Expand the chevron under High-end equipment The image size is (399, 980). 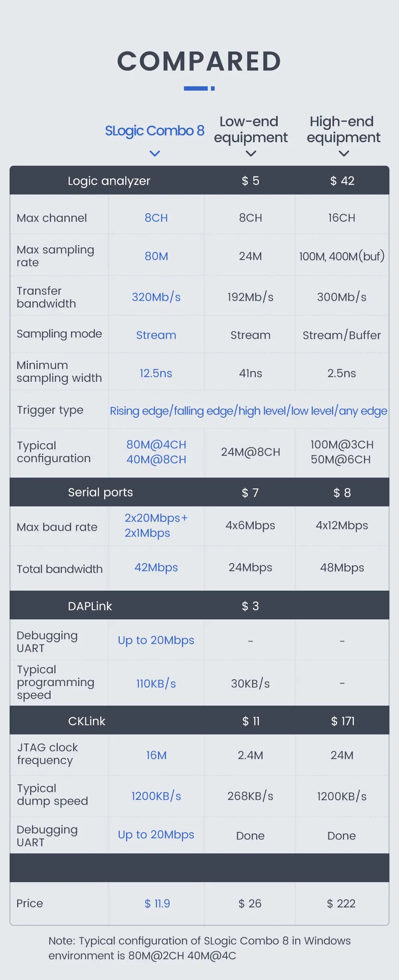point(344,153)
